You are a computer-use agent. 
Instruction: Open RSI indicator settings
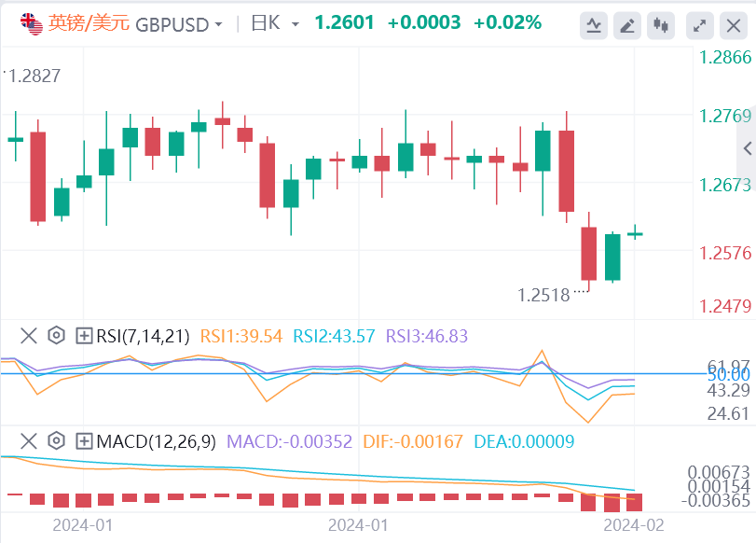click(x=57, y=336)
